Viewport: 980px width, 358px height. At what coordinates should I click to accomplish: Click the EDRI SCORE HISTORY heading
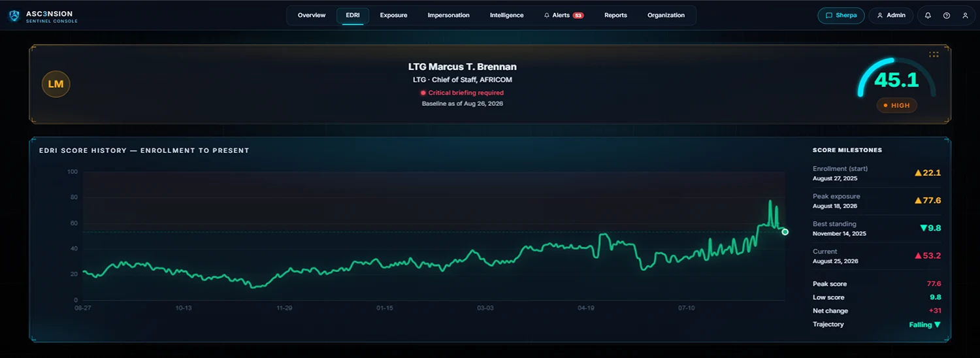(144, 150)
